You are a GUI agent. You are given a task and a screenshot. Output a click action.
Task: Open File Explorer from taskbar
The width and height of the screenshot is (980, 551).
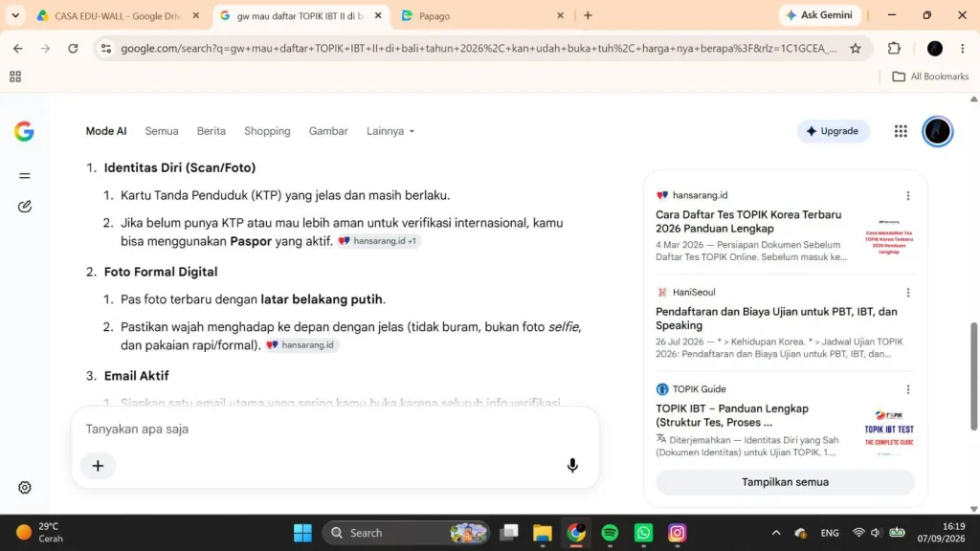click(543, 533)
